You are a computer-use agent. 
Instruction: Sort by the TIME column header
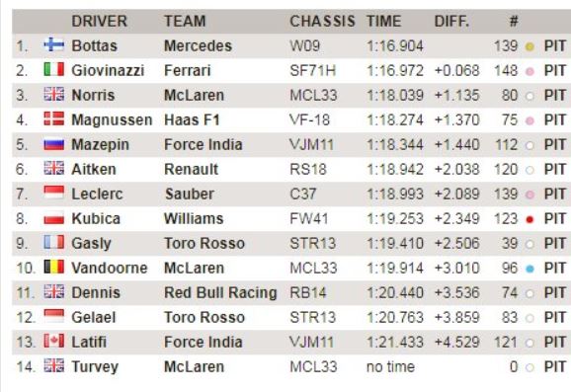click(x=383, y=21)
